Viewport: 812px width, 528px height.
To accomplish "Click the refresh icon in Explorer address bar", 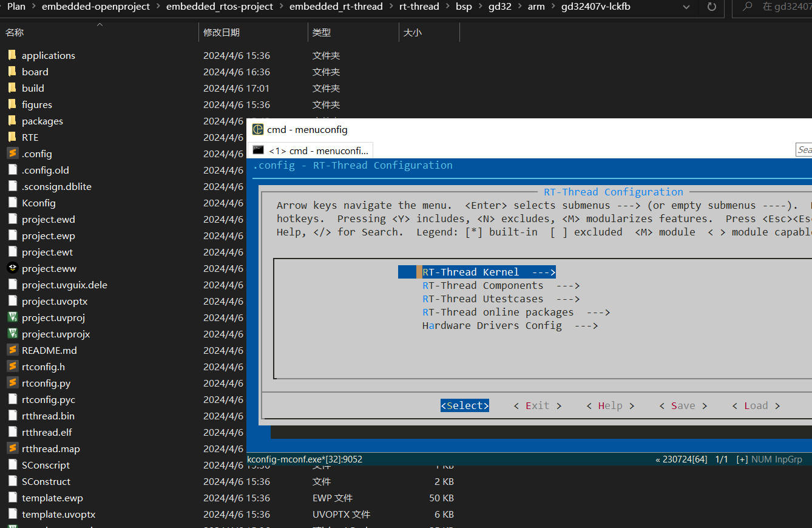I will [x=711, y=7].
